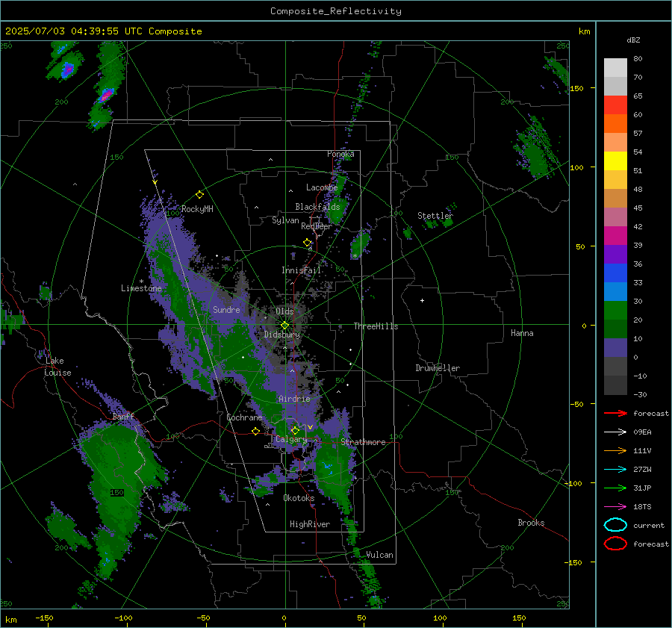Pick the yellow 51-54 dBZ swatch

click(x=615, y=161)
